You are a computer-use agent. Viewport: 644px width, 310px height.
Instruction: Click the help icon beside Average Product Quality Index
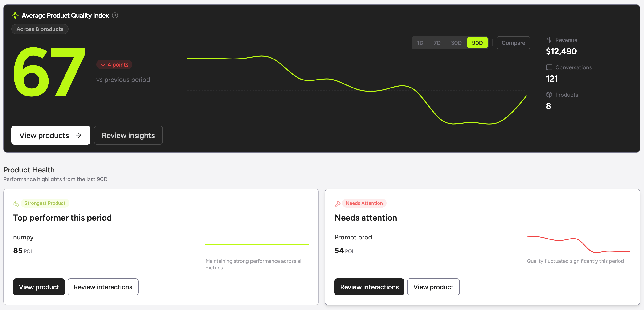click(115, 16)
